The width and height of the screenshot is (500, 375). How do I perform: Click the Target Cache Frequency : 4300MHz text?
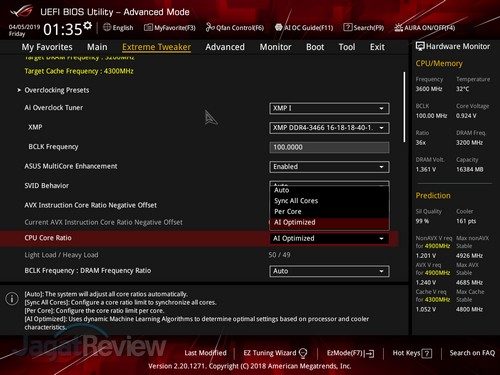tap(79, 71)
